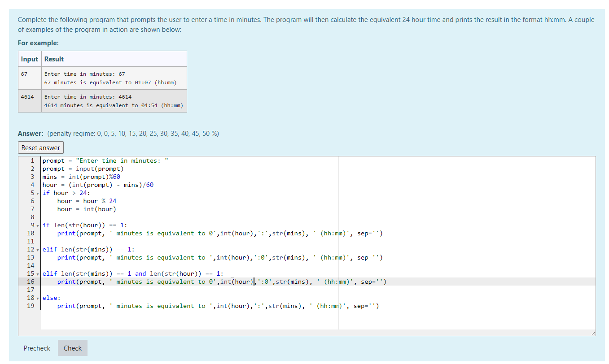Screen dimensions: 609x364
Task: Click line 4 hour calculation code
Action: [98, 185]
